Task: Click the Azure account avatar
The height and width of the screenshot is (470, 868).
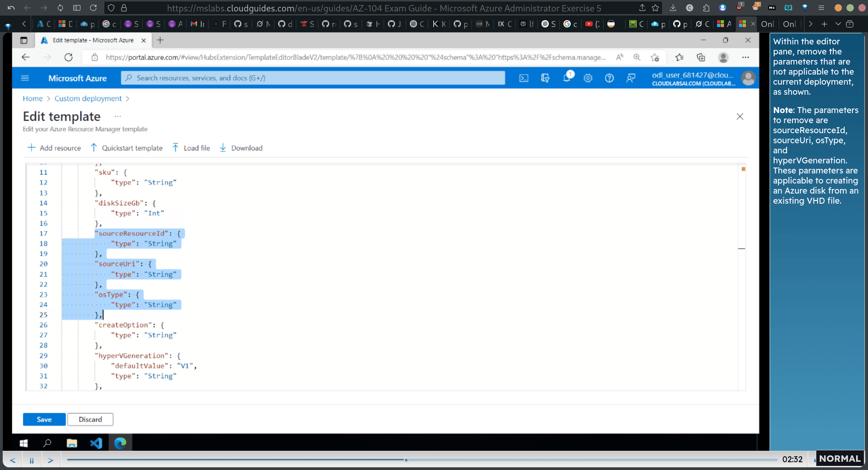Action: [748, 78]
